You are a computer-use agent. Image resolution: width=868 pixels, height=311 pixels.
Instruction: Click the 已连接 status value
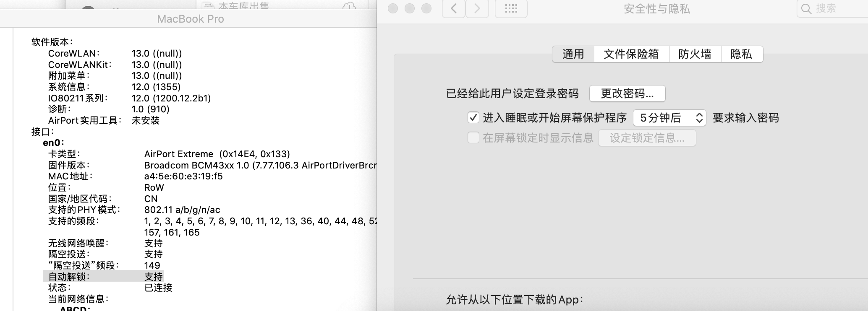point(158,288)
